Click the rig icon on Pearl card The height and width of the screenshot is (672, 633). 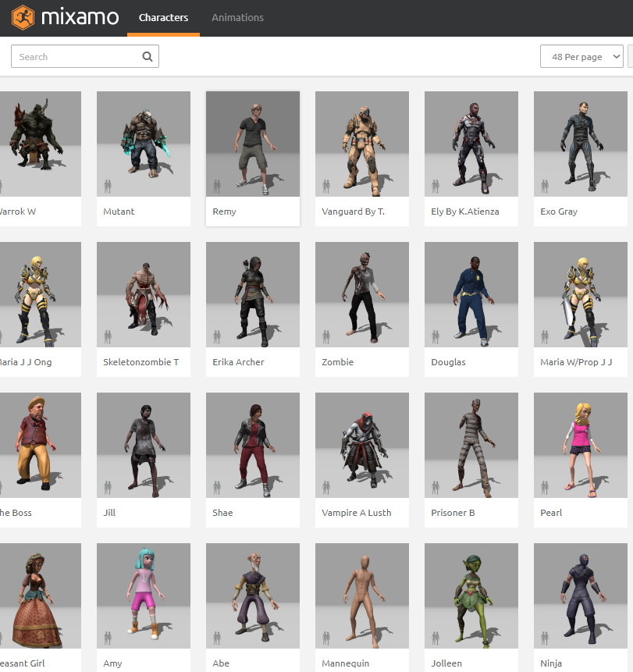[x=545, y=488]
